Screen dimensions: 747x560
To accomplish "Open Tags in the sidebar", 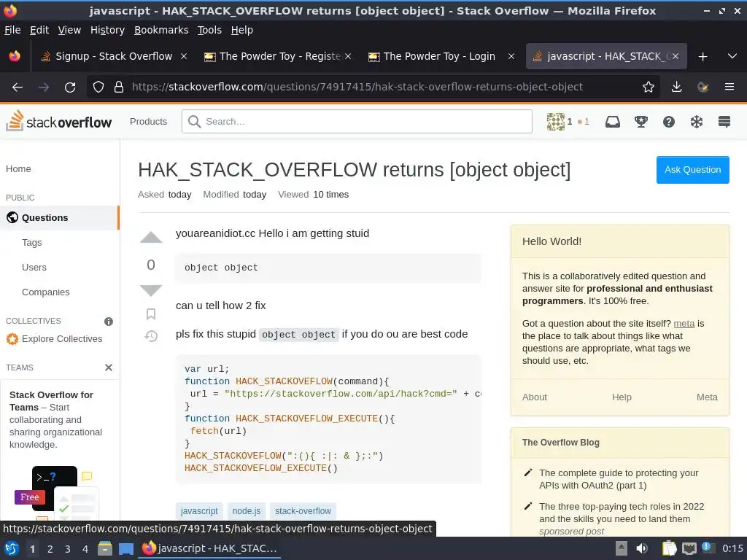I will point(32,242).
